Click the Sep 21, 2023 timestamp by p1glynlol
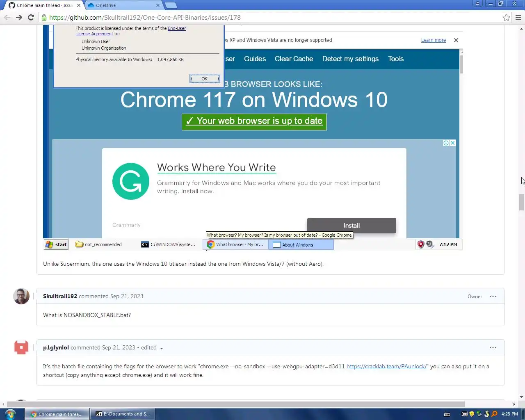 pos(119,347)
